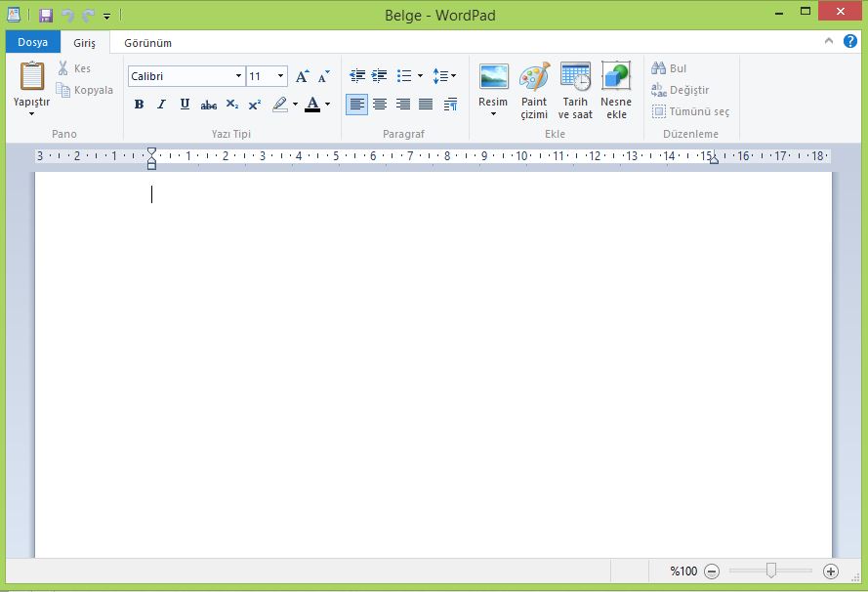Click the bullet list icon
Viewport: 868px width, 592px height.
(x=404, y=75)
